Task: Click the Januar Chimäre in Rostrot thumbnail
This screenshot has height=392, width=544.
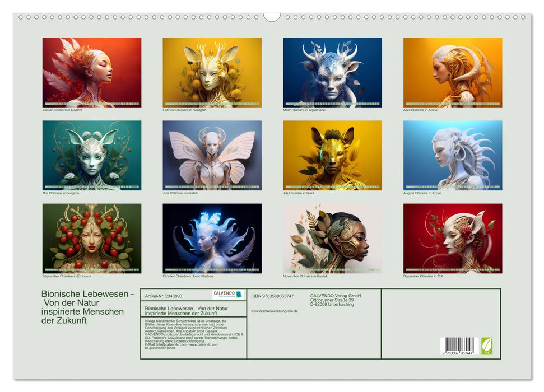Action: pyautogui.click(x=91, y=72)
